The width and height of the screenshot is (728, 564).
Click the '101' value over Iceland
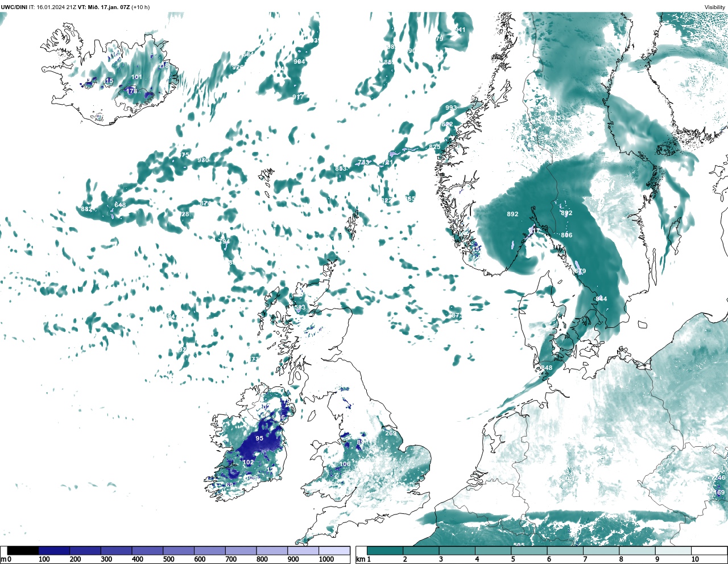(x=136, y=77)
